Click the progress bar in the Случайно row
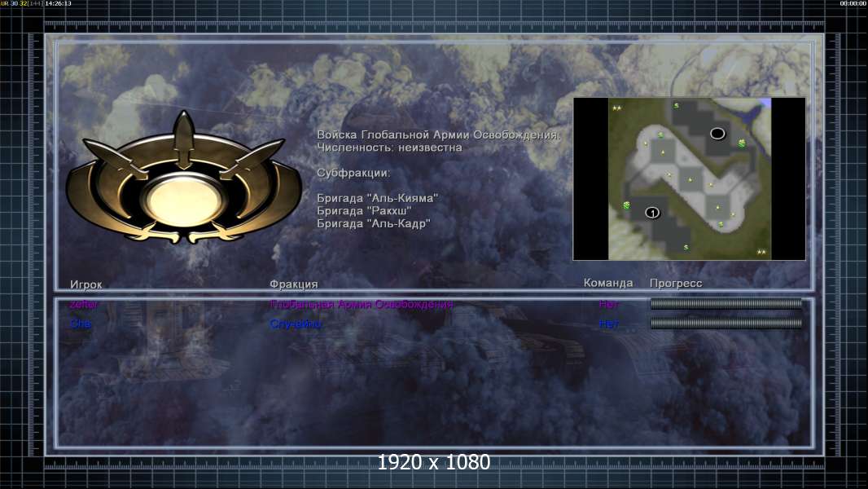 click(726, 323)
